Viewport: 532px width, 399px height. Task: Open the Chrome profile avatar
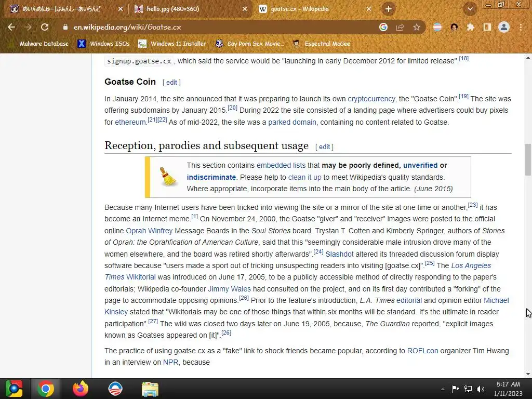[504, 27]
